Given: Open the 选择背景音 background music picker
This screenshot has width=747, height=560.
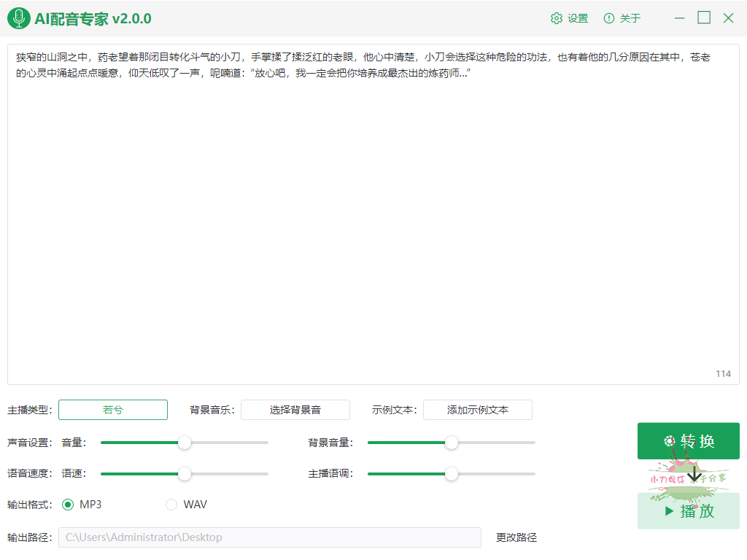Looking at the screenshot, I should coord(295,410).
